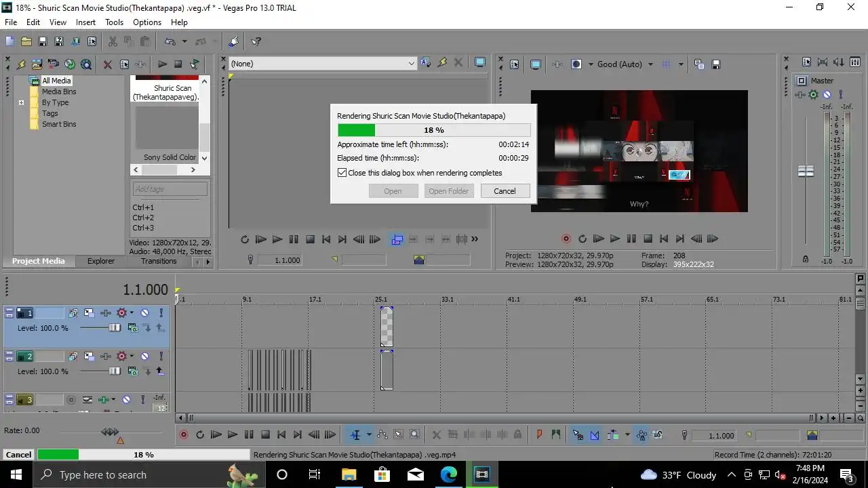Open the Automation Settings dropdown on track 2
Image resolution: width=868 pixels, height=488 pixels.
(132, 357)
